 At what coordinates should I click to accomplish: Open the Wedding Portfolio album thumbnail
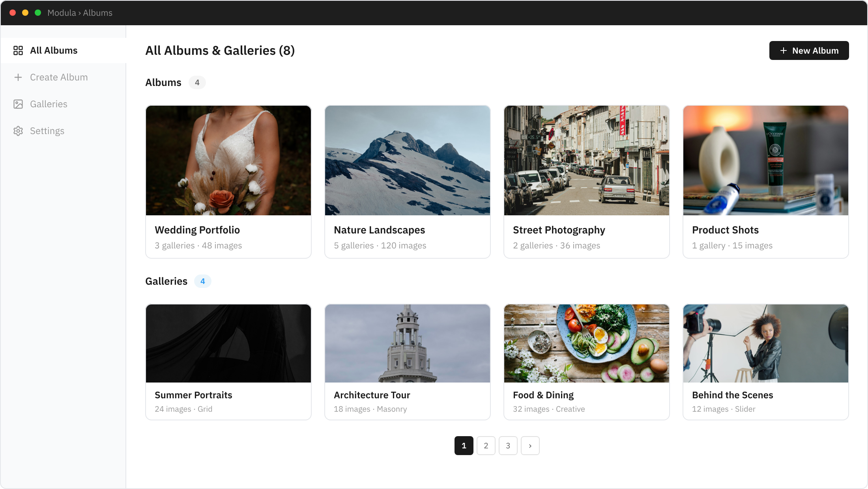(228, 160)
